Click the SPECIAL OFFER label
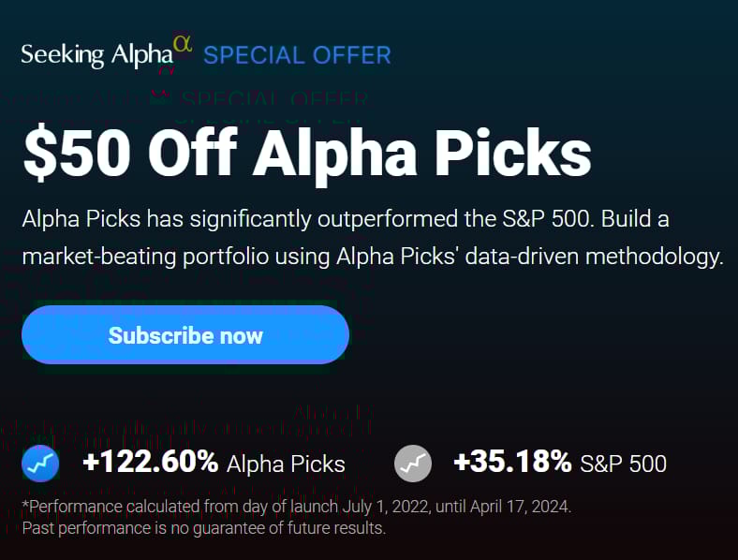Image resolution: width=738 pixels, height=560 pixels. 297,55
